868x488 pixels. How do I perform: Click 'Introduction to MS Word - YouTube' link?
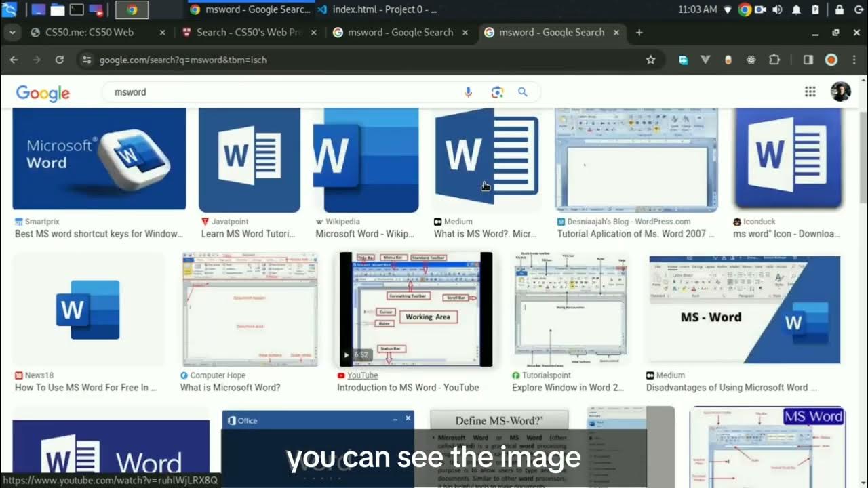point(408,388)
